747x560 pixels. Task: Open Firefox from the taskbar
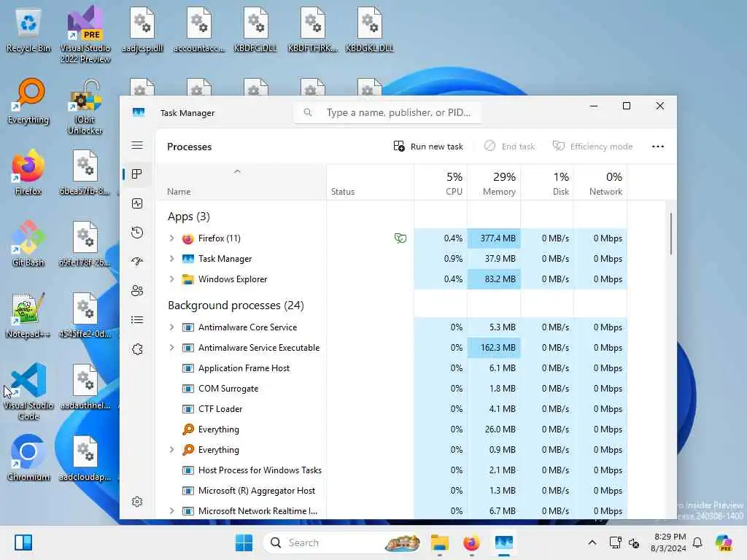(472, 542)
